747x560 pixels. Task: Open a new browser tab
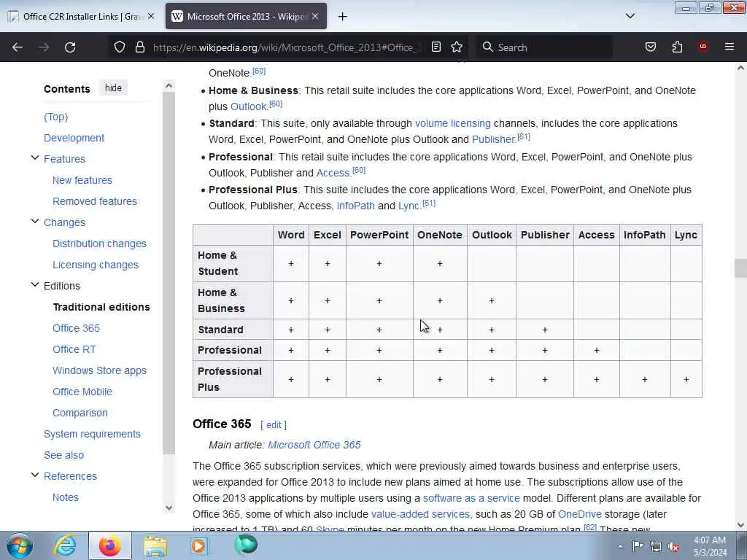pyautogui.click(x=343, y=17)
